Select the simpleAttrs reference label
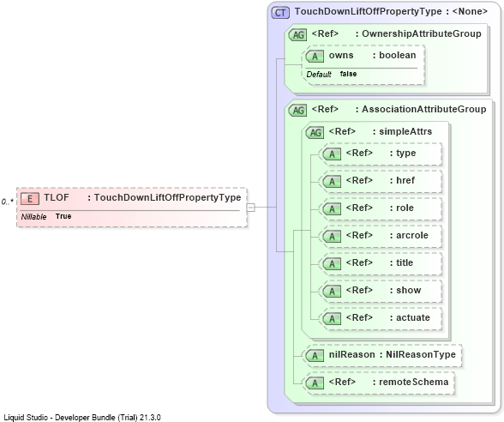The height and width of the screenshot is (422, 504). (381, 131)
